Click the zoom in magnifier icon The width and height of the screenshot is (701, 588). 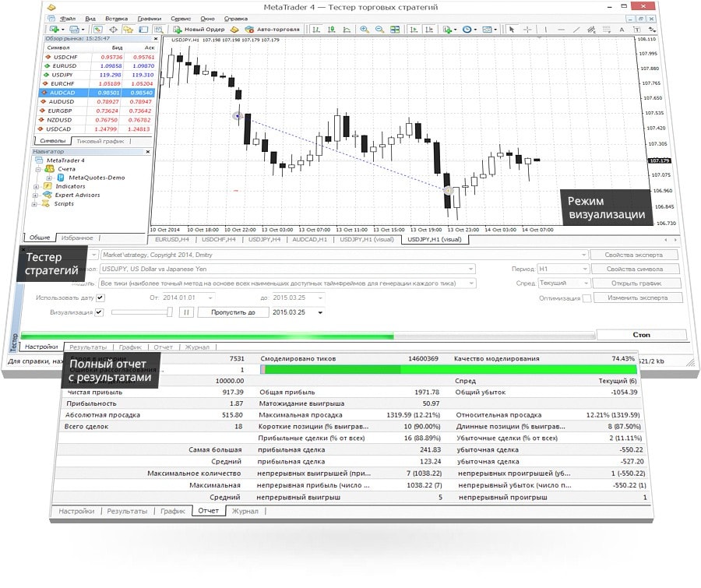pyautogui.click(x=364, y=30)
